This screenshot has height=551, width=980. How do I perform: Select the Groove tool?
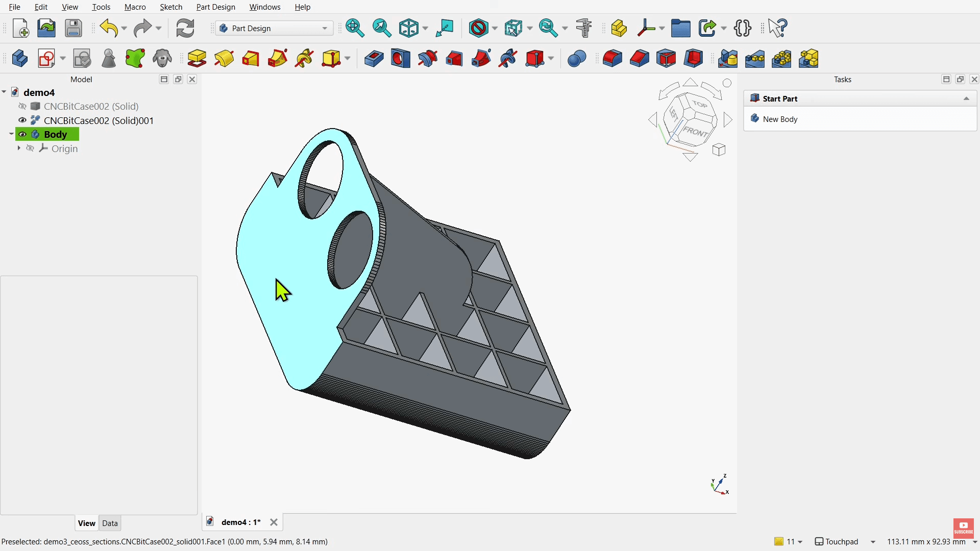[x=428, y=58]
